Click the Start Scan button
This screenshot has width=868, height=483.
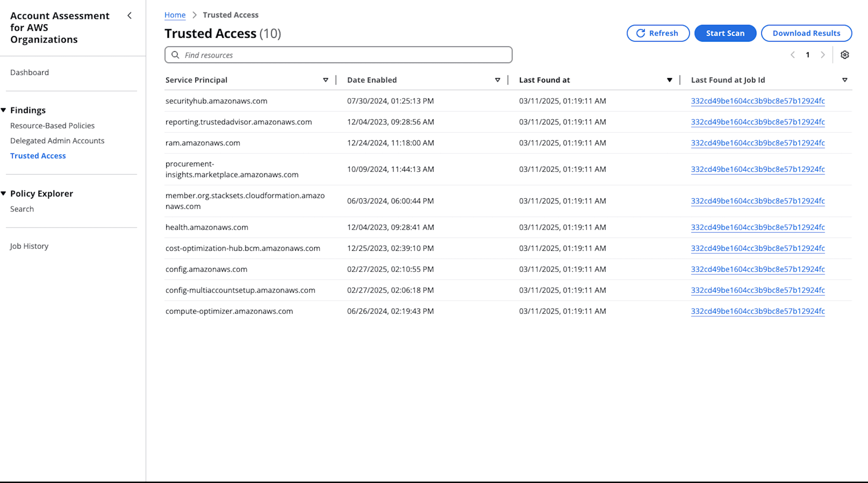pos(725,33)
